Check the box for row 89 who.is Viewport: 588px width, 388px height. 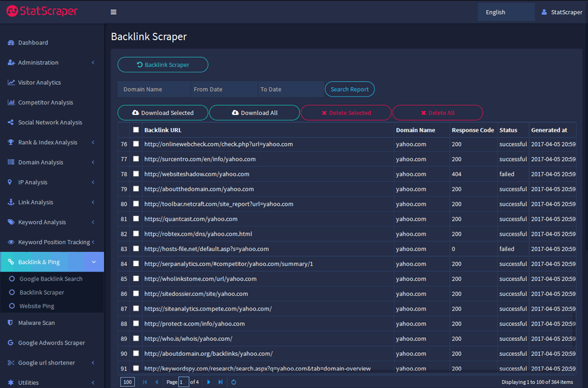point(136,338)
